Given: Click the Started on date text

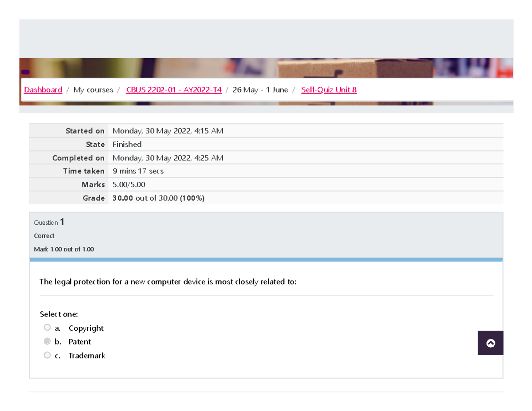Looking at the screenshot, I should point(168,130).
